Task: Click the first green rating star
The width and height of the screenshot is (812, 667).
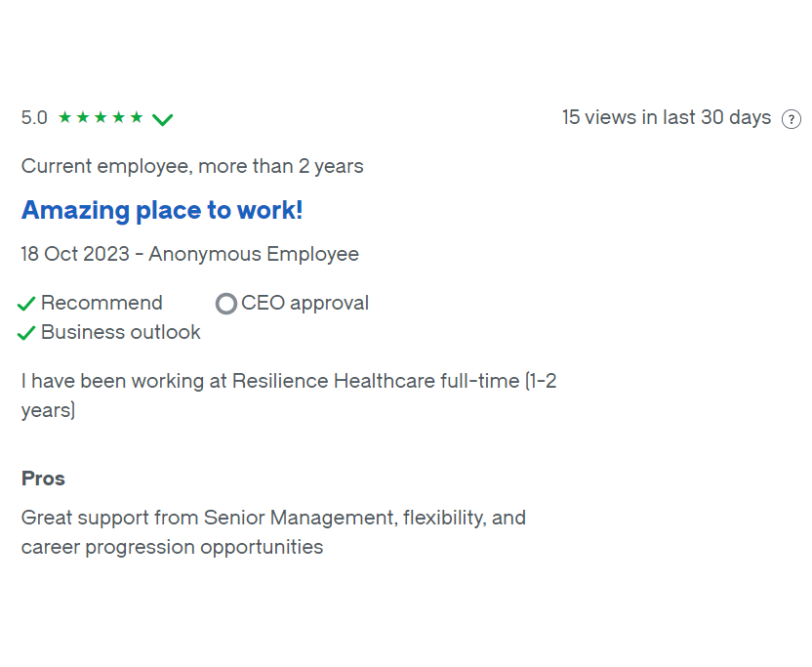Action: 65,117
